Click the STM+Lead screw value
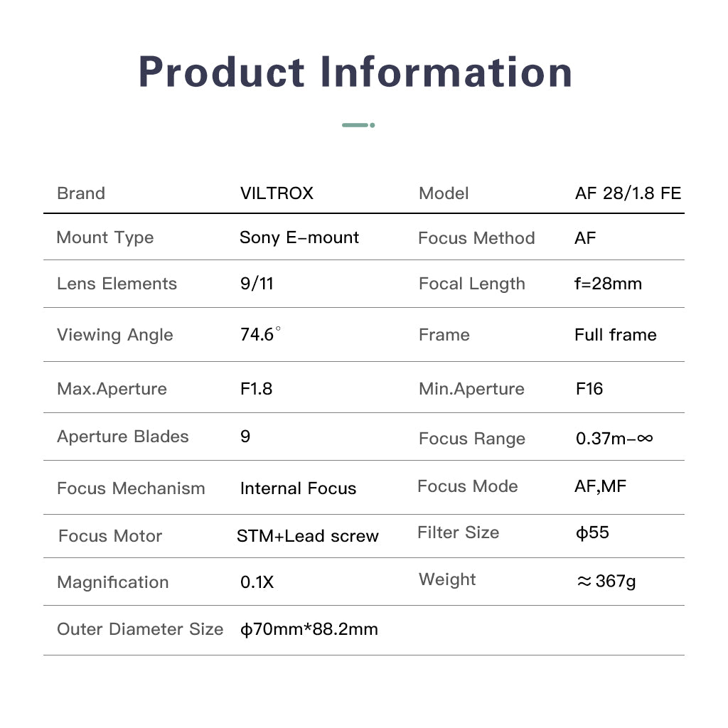This screenshot has height=728, width=728. [308, 536]
